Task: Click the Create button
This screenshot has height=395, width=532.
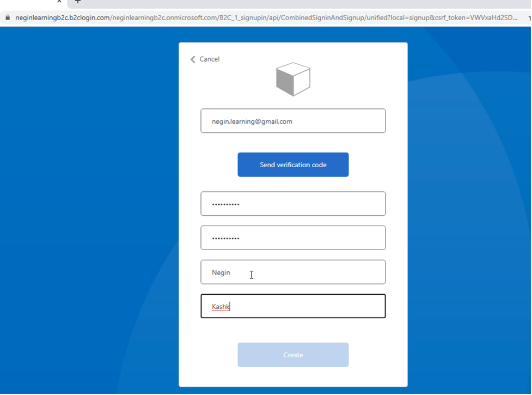Action: [x=293, y=355]
